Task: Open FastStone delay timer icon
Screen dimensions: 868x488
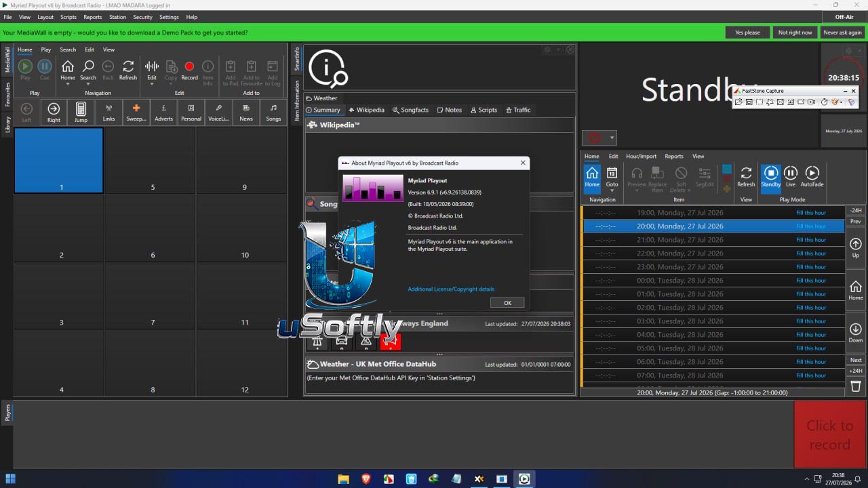Action: coord(825,102)
